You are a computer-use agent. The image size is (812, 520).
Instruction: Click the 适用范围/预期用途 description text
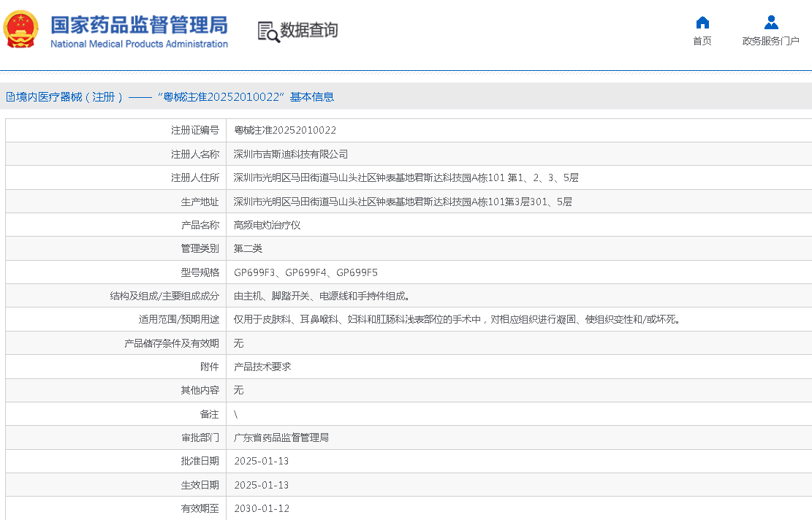457,319
